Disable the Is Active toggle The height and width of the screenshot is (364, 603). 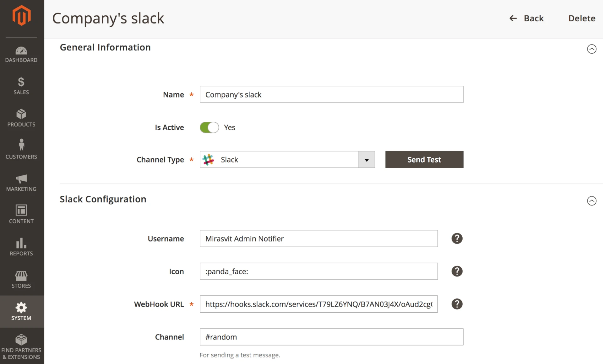(209, 127)
